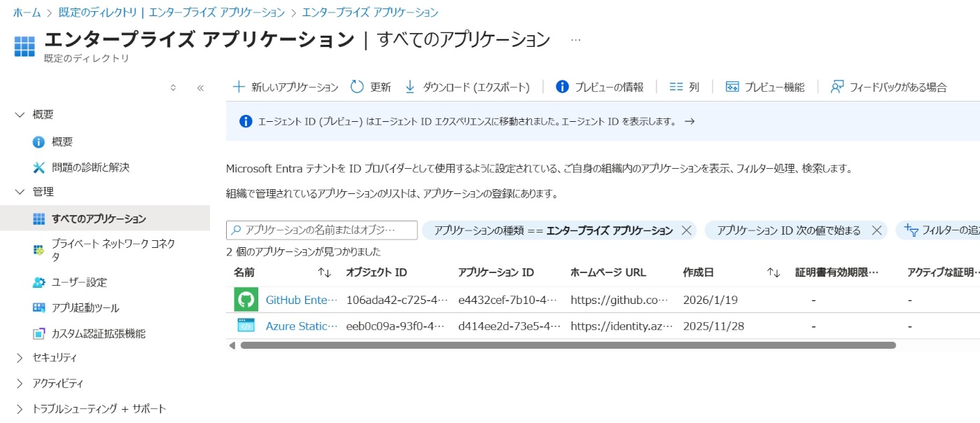Click フィードバックがある場合 button
Viewport: 980px width, 423px height.
click(888, 87)
